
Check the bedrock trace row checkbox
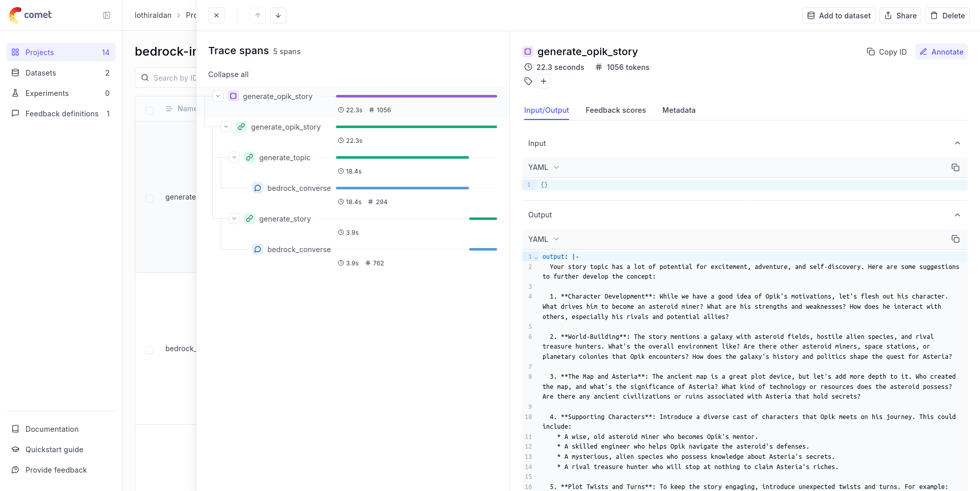pyautogui.click(x=150, y=350)
